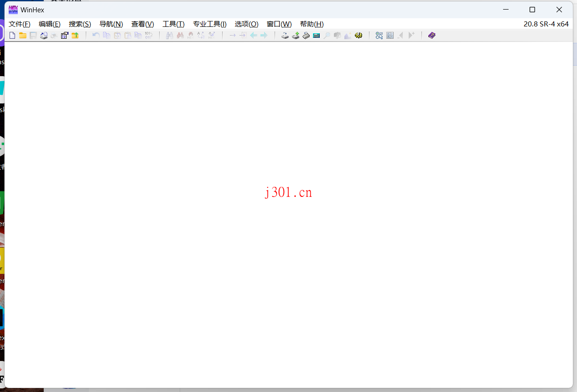The height and width of the screenshot is (392, 577).
Task: Click the cyan Back arrow icon
Action: point(253,36)
